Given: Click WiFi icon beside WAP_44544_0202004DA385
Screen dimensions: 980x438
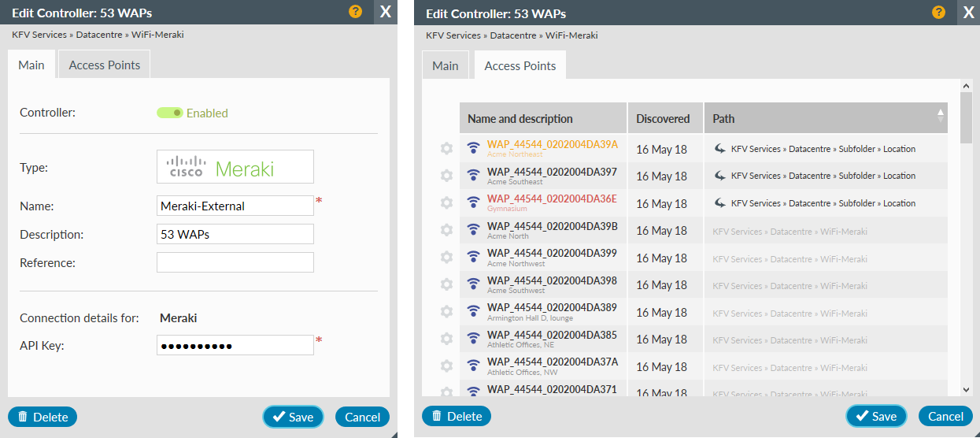Looking at the screenshot, I should 473,339.
